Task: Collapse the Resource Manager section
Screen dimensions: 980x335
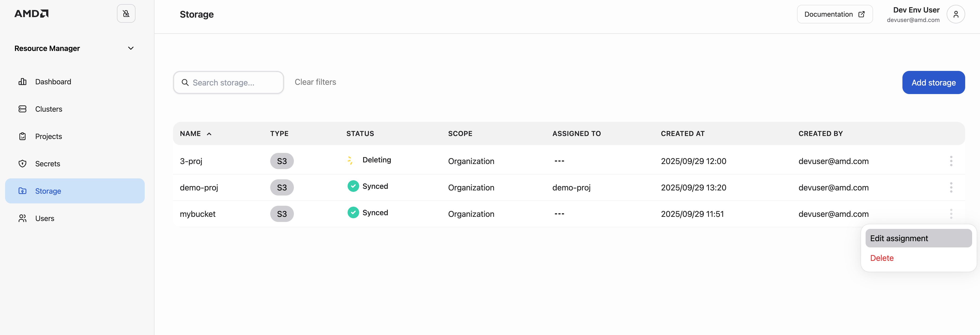Action: click(131, 48)
